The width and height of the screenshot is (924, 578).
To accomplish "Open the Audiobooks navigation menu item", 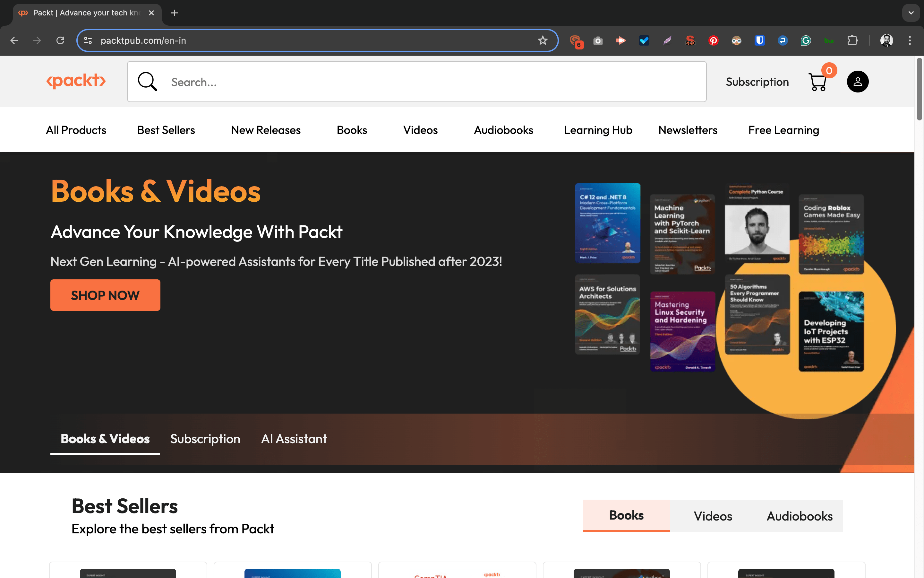I will [503, 130].
